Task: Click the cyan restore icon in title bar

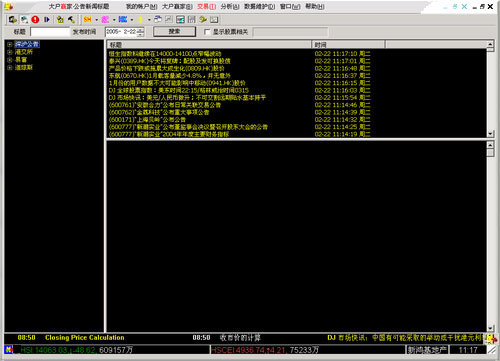Action: click(x=455, y=6)
